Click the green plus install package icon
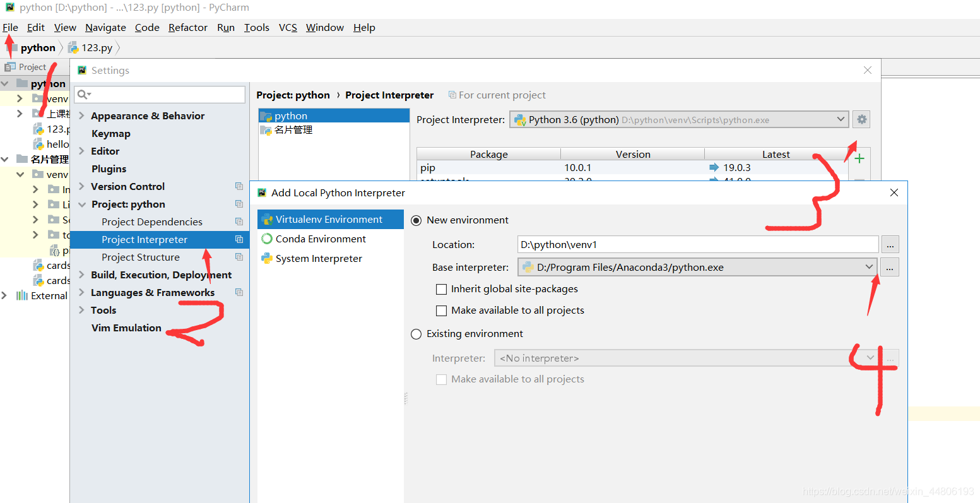Viewport: 980px width, 503px height. pyautogui.click(x=859, y=158)
